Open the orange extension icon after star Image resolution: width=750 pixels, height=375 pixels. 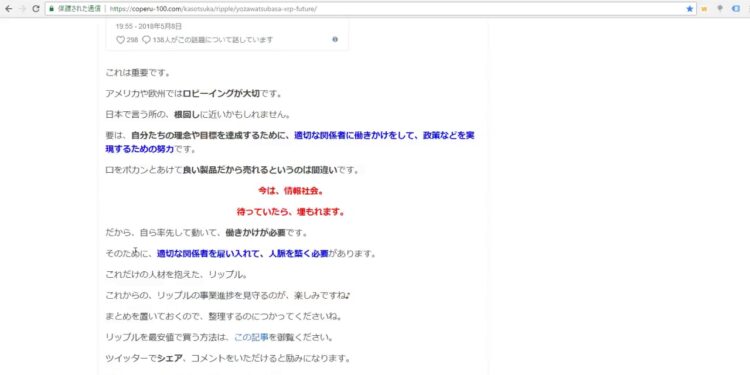(x=704, y=9)
